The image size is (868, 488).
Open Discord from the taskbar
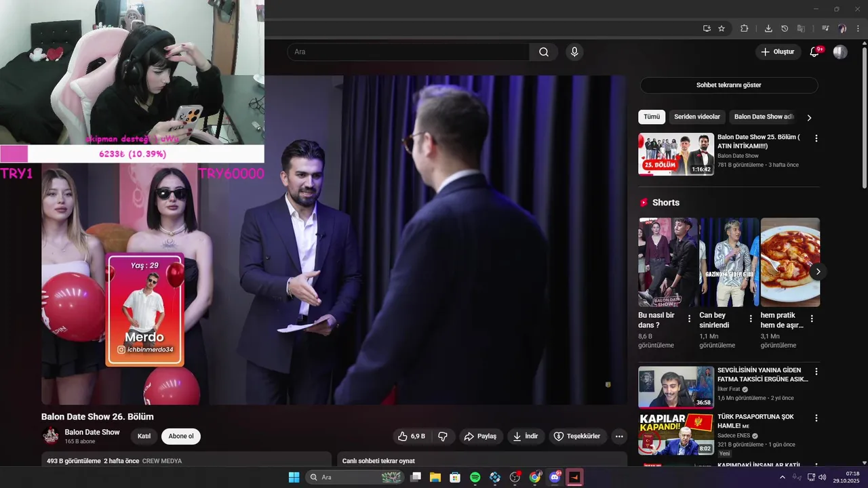[555, 477]
